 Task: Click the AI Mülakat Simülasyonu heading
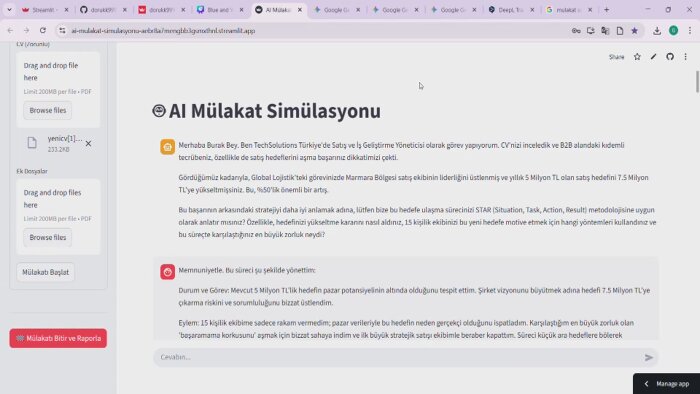[275, 111]
